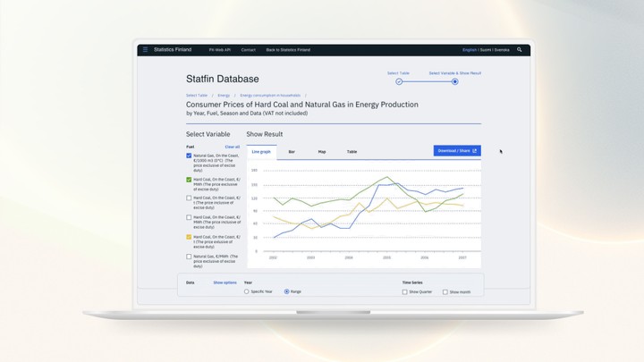
Task: Click the active Select Variable step circle
Action: [454, 81]
